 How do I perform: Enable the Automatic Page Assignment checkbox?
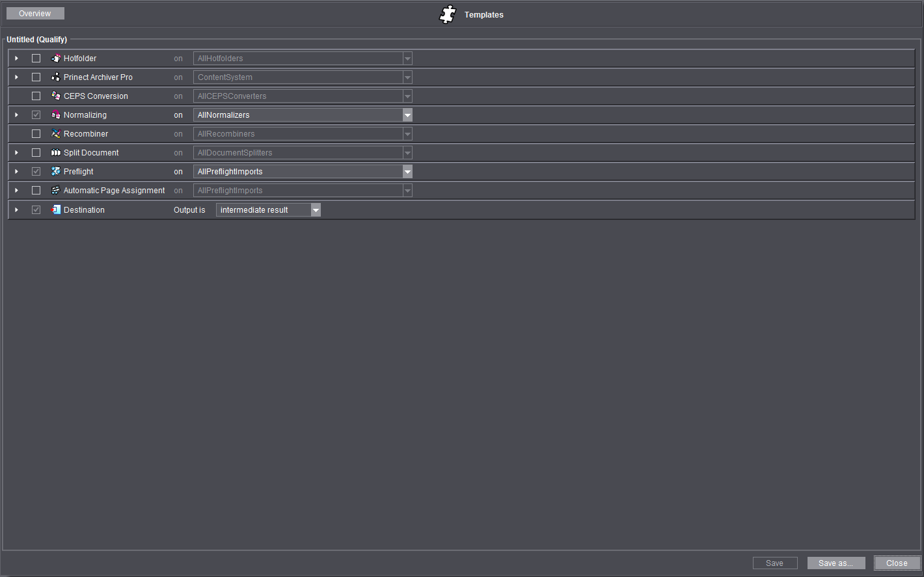(x=36, y=191)
